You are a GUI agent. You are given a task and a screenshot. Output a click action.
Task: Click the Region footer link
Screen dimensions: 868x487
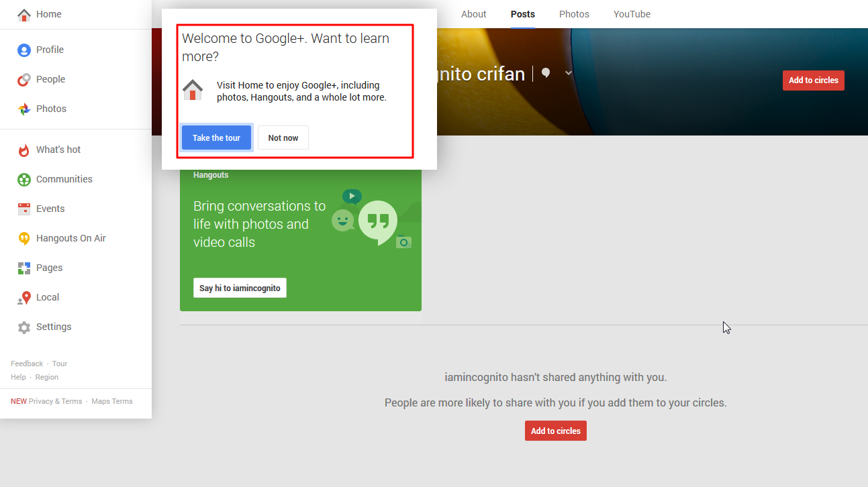[x=47, y=377]
